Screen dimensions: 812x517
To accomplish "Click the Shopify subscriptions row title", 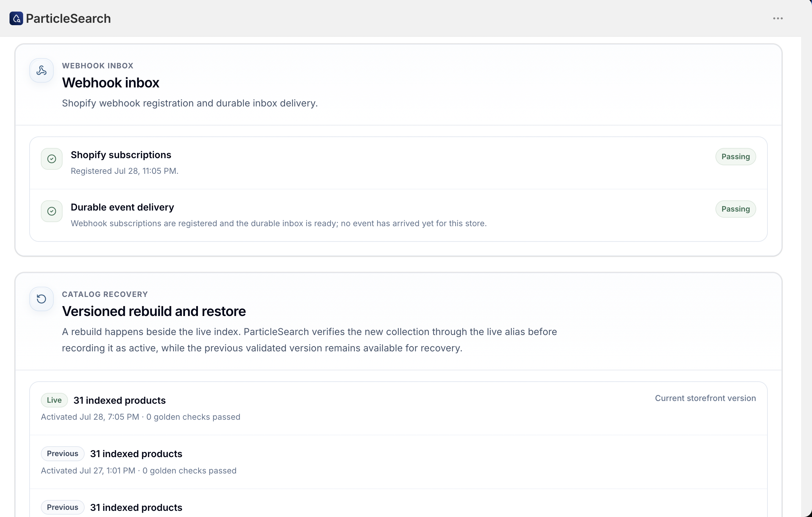I will (x=121, y=155).
